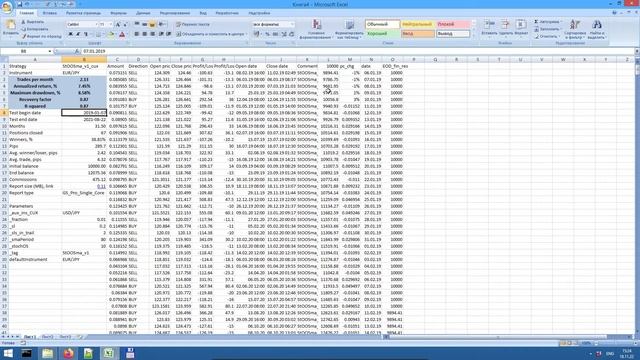
Task: Increase cell indent
Action: [169, 34]
